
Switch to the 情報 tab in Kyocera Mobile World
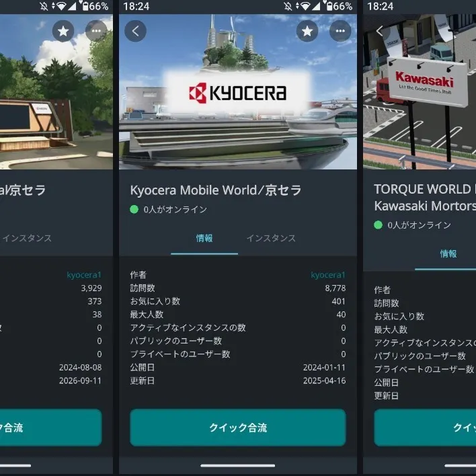(204, 238)
